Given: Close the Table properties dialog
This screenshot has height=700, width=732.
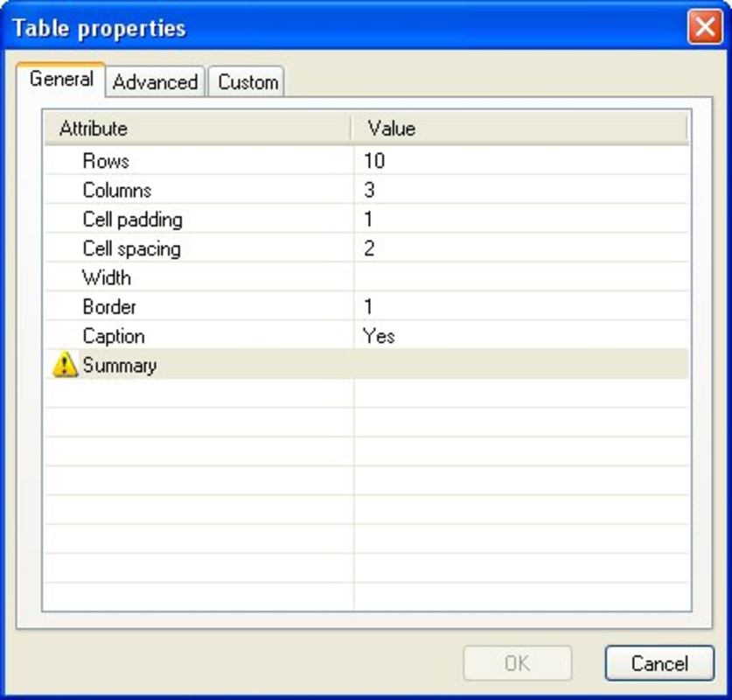Looking at the screenshot, I should [x=705, y=27].
